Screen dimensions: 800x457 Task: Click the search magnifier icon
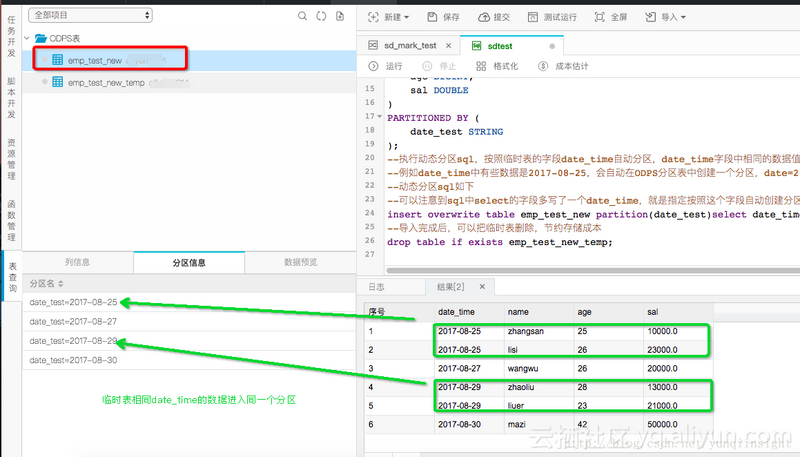point(302,16)
